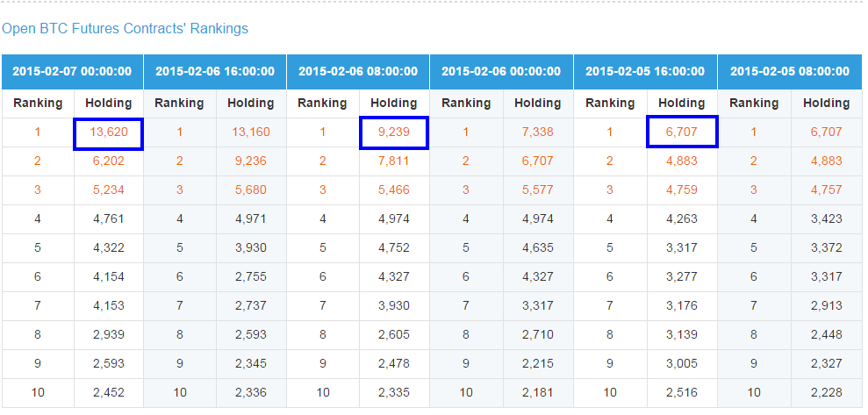
Task: Click the 4,971 holding cell
Action: (x=251, y=219)
